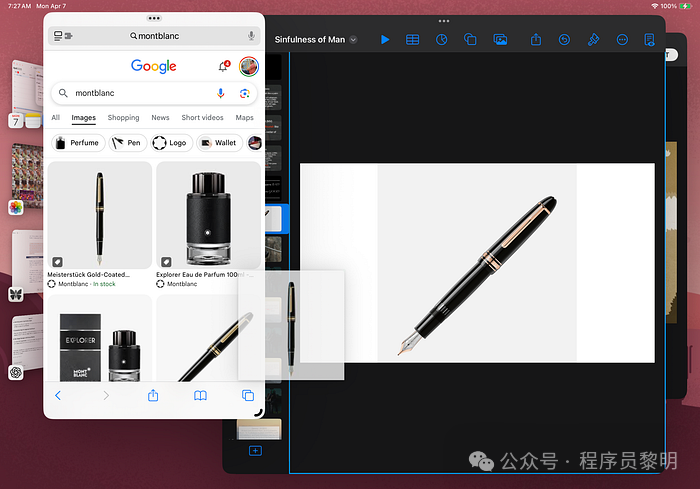Open the Format paintbrush panel
The image size is (700, 489).
(593, 40)
